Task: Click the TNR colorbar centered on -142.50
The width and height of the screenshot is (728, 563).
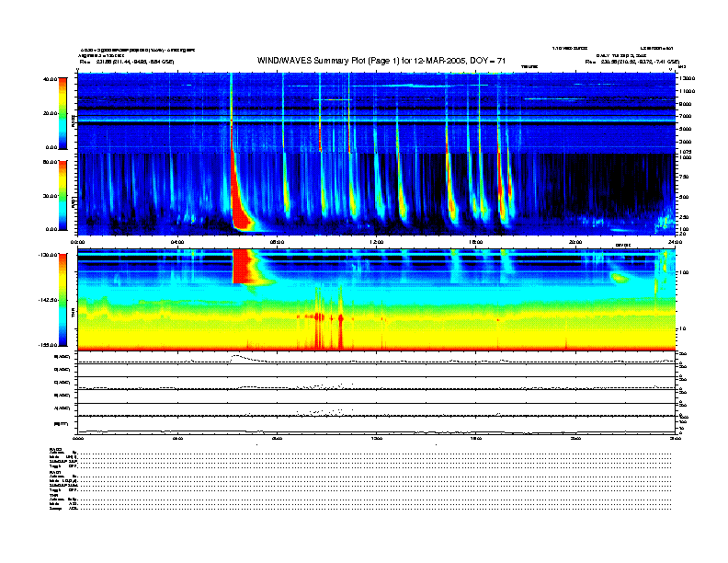Action: 63,300
